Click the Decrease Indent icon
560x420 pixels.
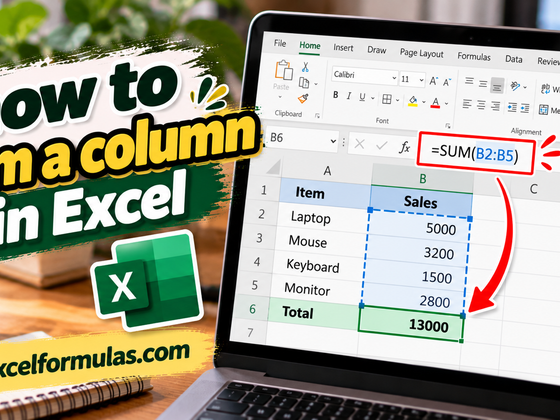pyautogui.click(x=512, y=108)
